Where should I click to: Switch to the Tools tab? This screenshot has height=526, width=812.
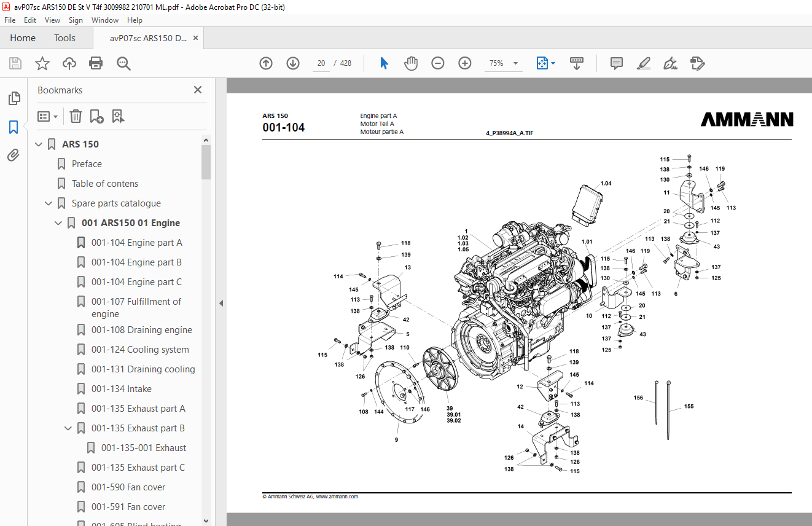(x=64, y=38)
